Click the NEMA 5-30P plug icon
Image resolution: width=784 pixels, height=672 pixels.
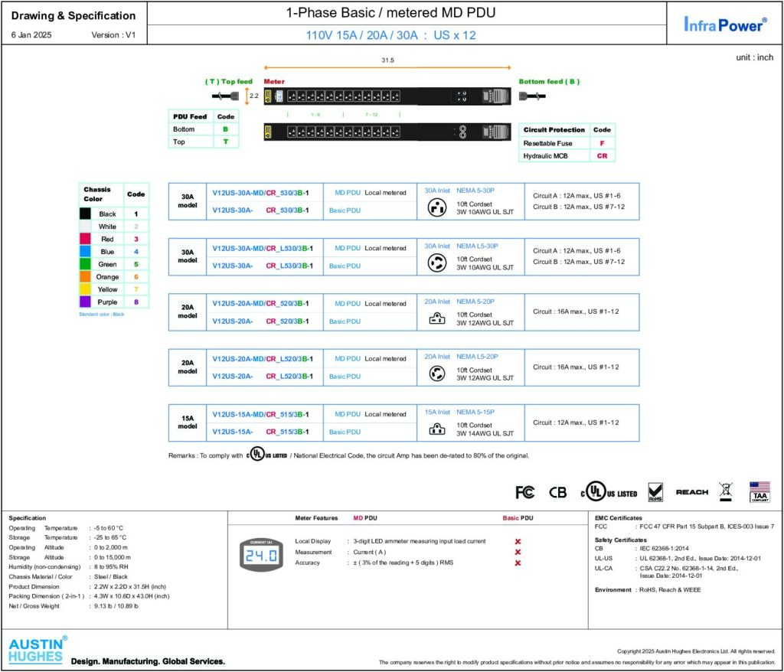(x=437, y=207)
